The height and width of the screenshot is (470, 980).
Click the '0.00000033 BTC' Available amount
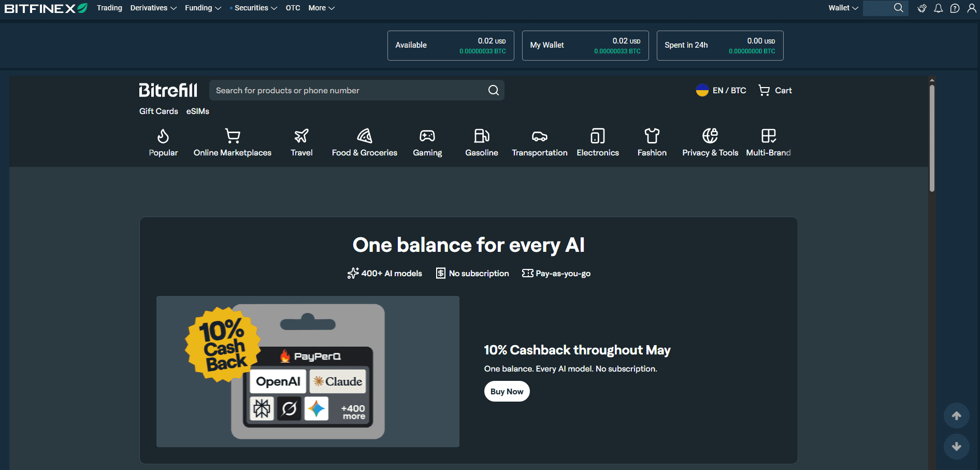pos(482,51)
